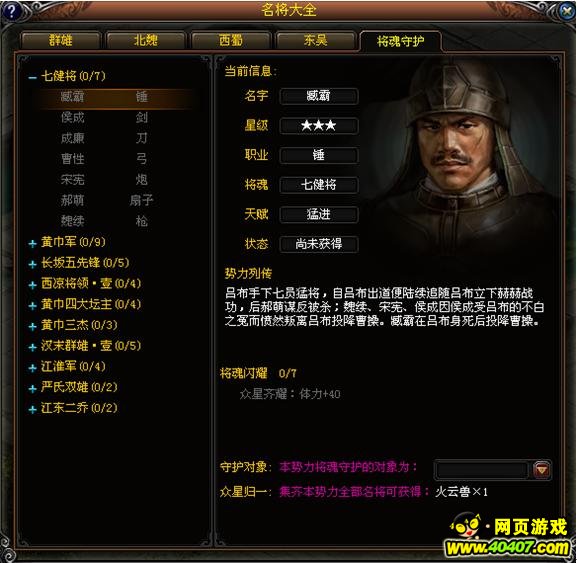
Task: Close the 名将大全 window
Action: click(x=567, y=12)
